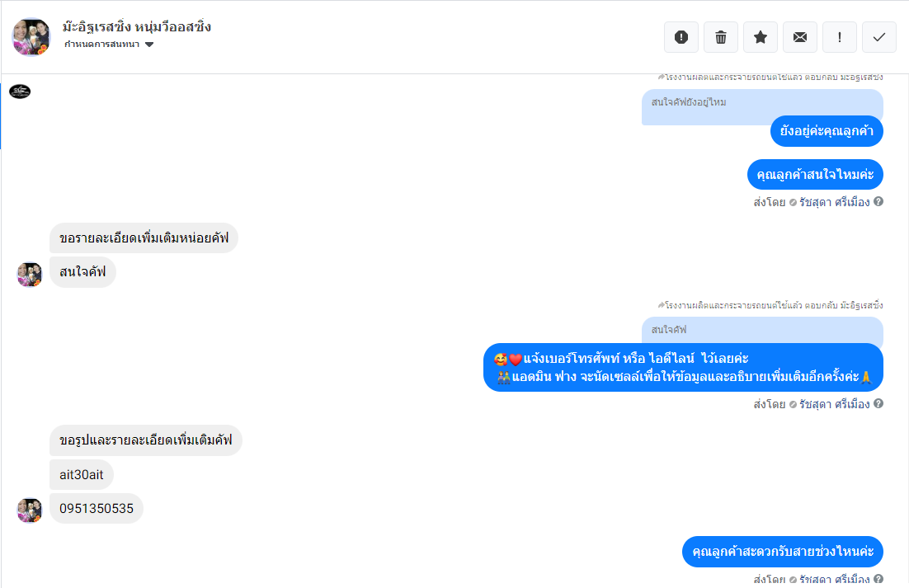Click the page logo avatar at top left
This screenshot has height=588, width=909.
20,92
